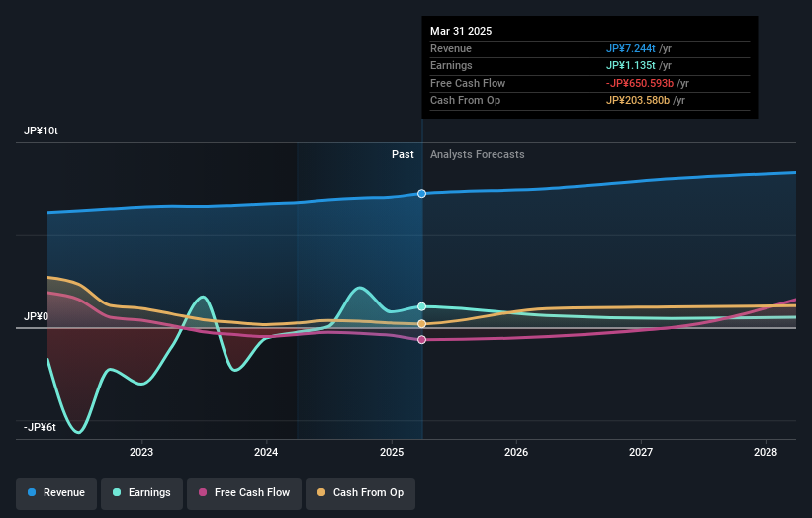Click the 2026 x-axis label
This screenshot has width=812, height=518.
pos(516,453)
